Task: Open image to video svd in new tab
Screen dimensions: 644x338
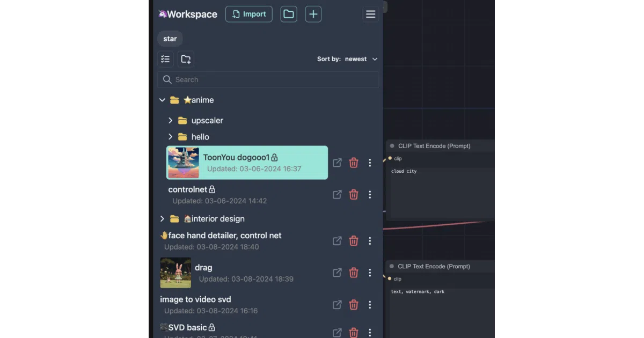Action: tap(337, 305)
